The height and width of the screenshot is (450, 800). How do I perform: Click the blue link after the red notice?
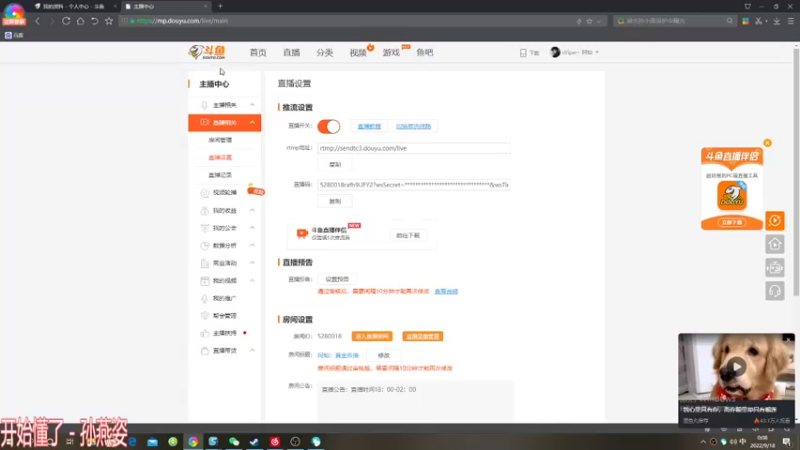[446, 291]
